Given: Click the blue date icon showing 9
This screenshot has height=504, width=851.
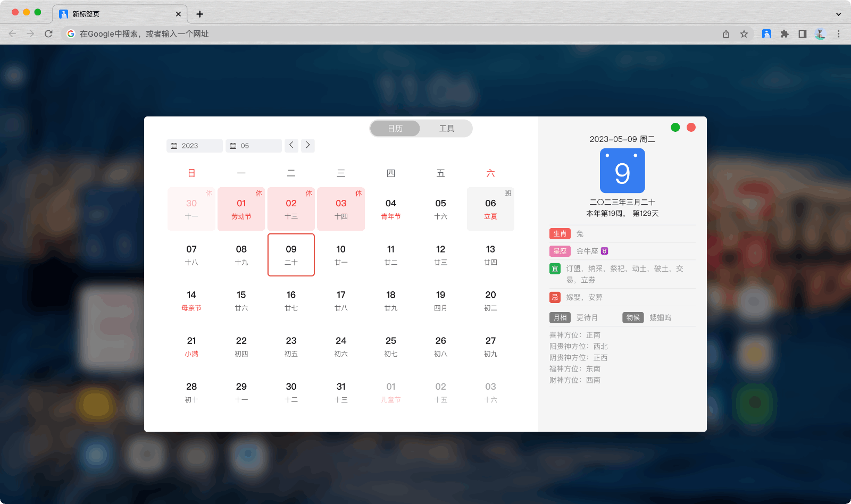Looking at the screenshot, I should click(x=622, y=170).
